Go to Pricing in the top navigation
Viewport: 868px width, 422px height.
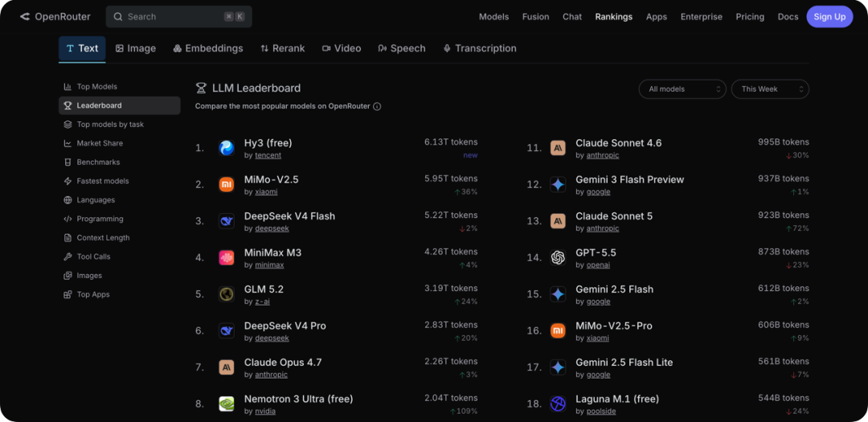(750, 17)
